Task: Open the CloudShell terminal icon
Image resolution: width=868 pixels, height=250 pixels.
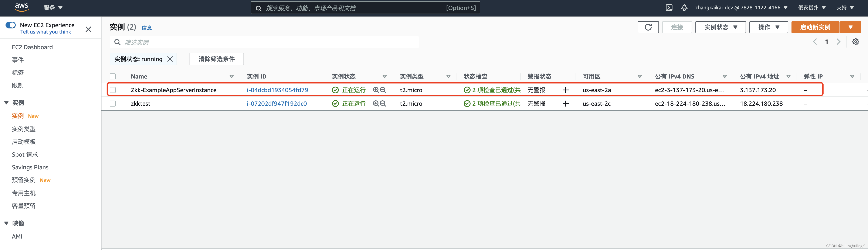Action: click(669, 8)
